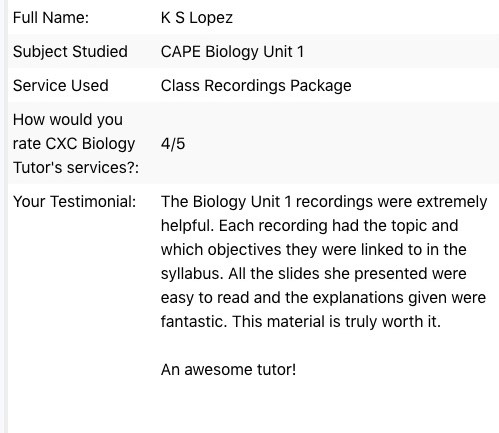Select CAPE Biology Unit 1 value
The image size is (499, 433).
coord(232,52)
